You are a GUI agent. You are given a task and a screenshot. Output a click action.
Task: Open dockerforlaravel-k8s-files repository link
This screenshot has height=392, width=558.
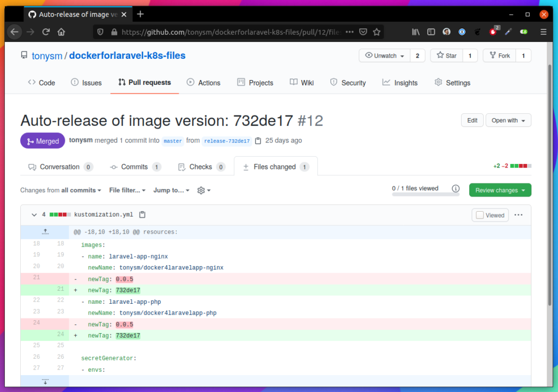coord(127,56)
